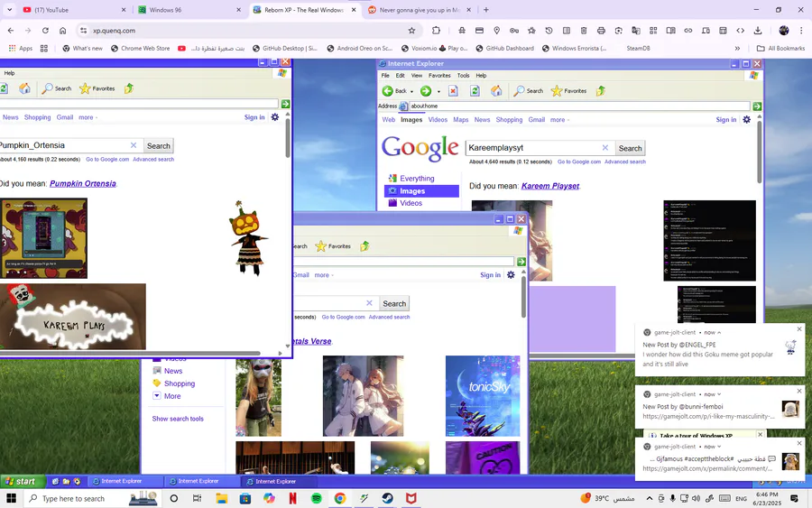
Task: Click Home icon in Pumpkin_Ortensia window toolbar
Action: pos(24,88)
